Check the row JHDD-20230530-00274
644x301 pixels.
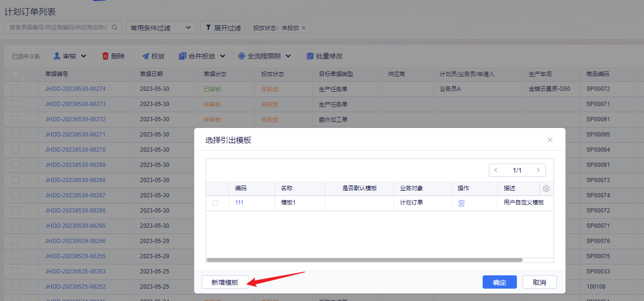[16, 88]
